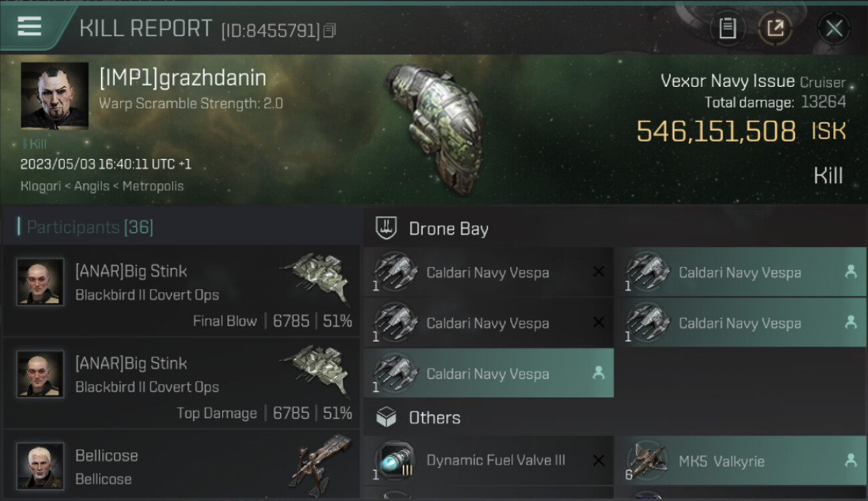Select Big Stink's Top Damage entry
The image size is (868, 501).
pos(180,383)
